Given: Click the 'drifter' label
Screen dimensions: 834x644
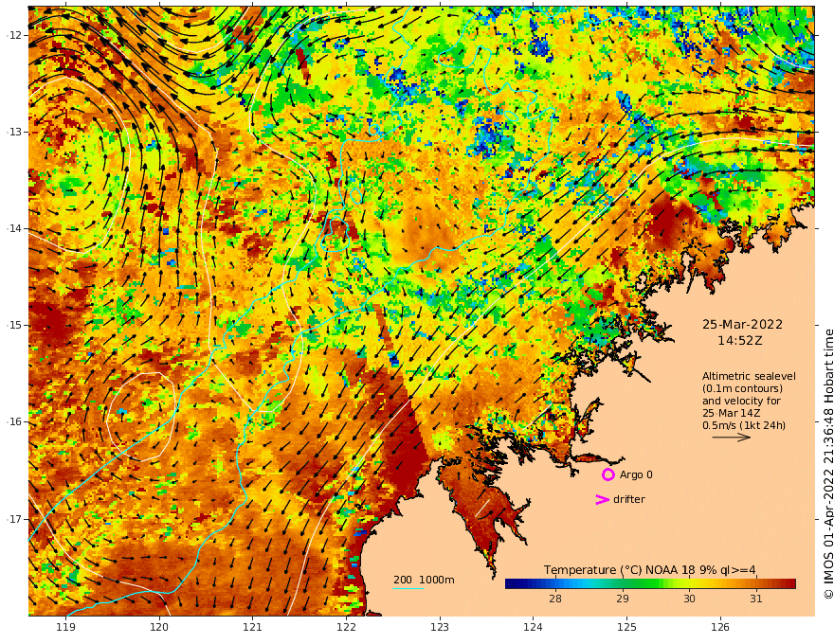Looking at the screenshot, I should pyautogui.click(x=628, y=499).
